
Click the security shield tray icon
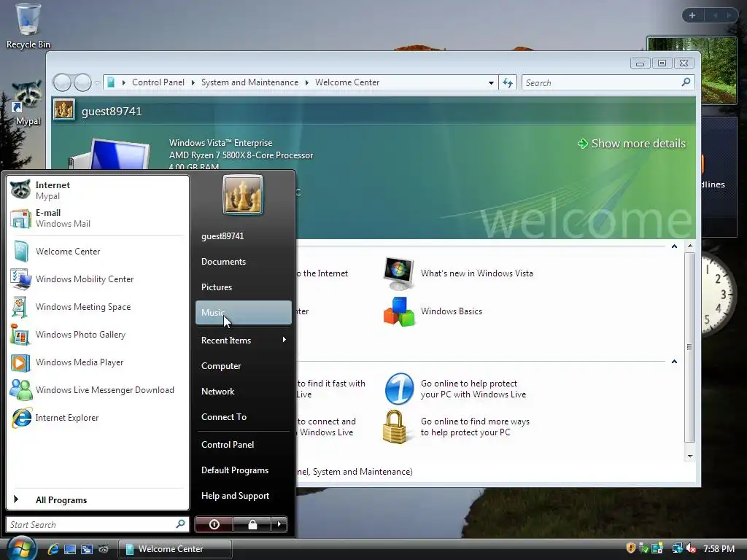631,548
